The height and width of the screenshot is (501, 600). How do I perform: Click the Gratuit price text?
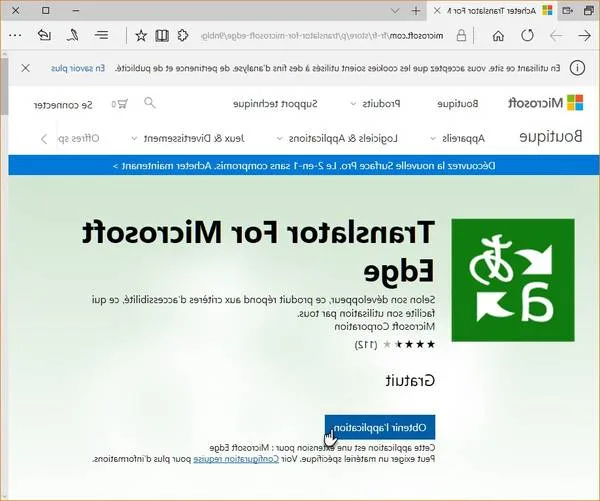pos(410,380)
